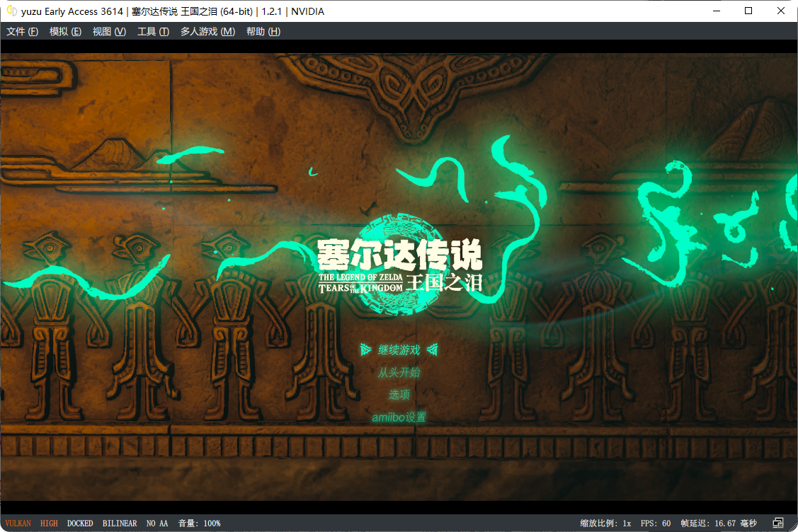Click the yuzu logo icon in title bar

(x=12, y=11)
